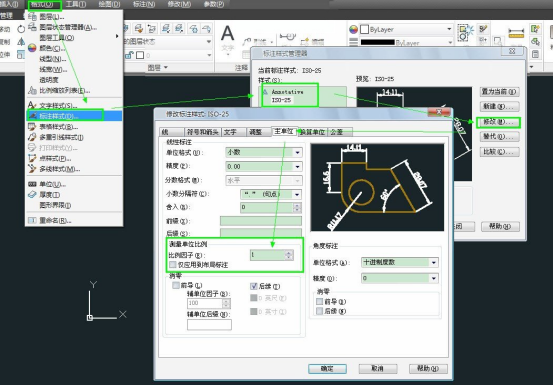This screenshot has width=553, height=385.
Task: Toggle the 后续 trailing zero checkbox
Action: click(x=253, y=286)
